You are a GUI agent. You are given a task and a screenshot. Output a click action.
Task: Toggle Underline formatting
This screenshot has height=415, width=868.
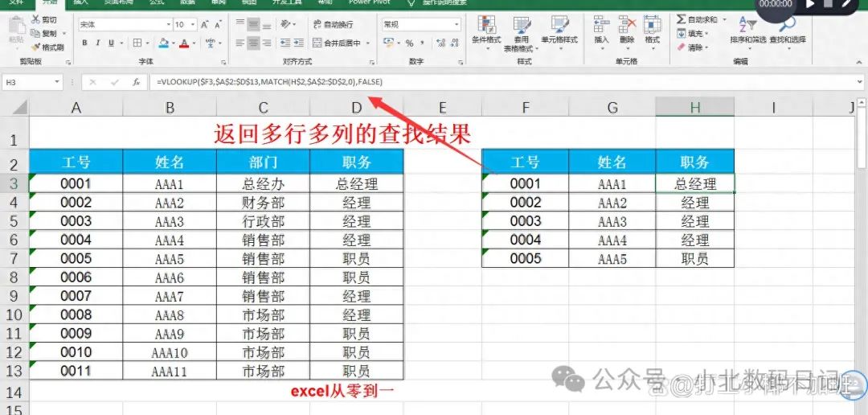point(111,43)
